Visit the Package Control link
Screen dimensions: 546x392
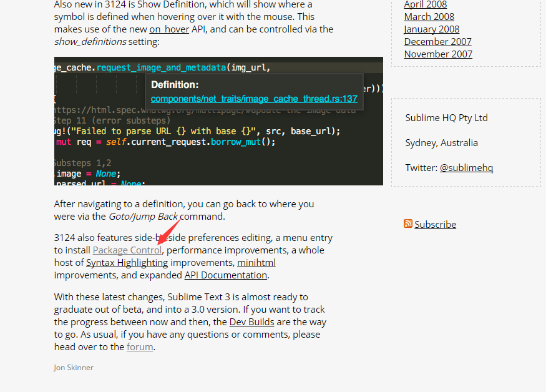127,250
